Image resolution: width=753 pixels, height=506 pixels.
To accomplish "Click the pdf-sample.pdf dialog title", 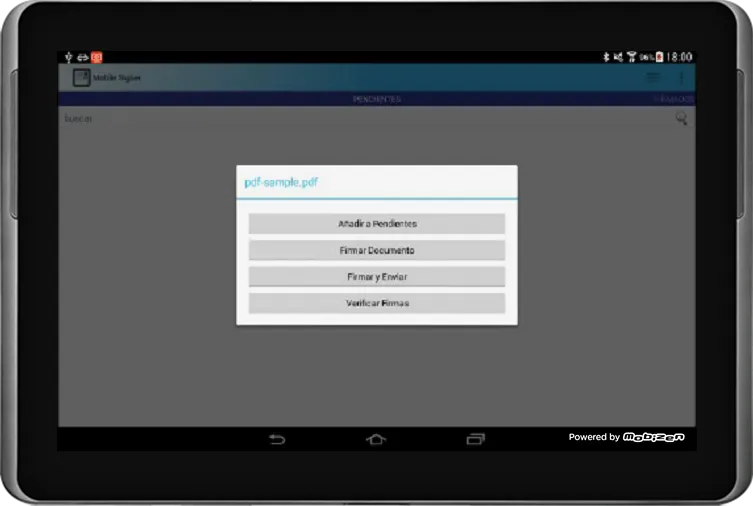I will (x=281, y=182).
